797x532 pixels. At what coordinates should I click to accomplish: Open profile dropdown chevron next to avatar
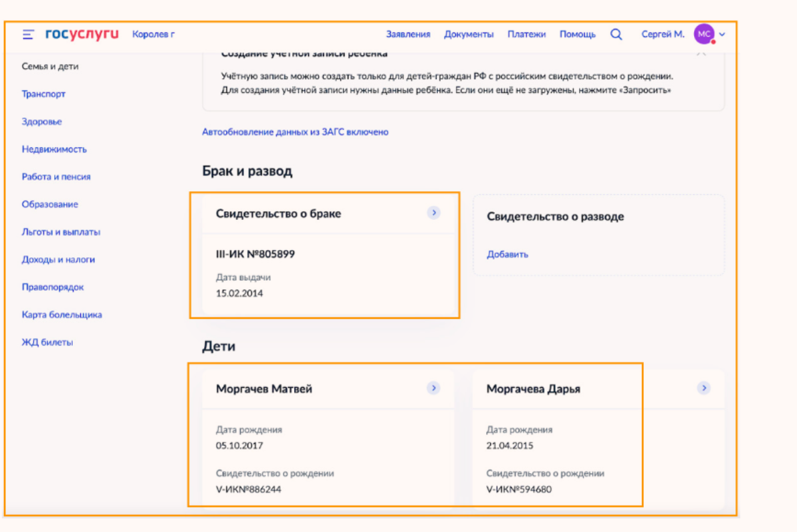(x=722, y=35)
